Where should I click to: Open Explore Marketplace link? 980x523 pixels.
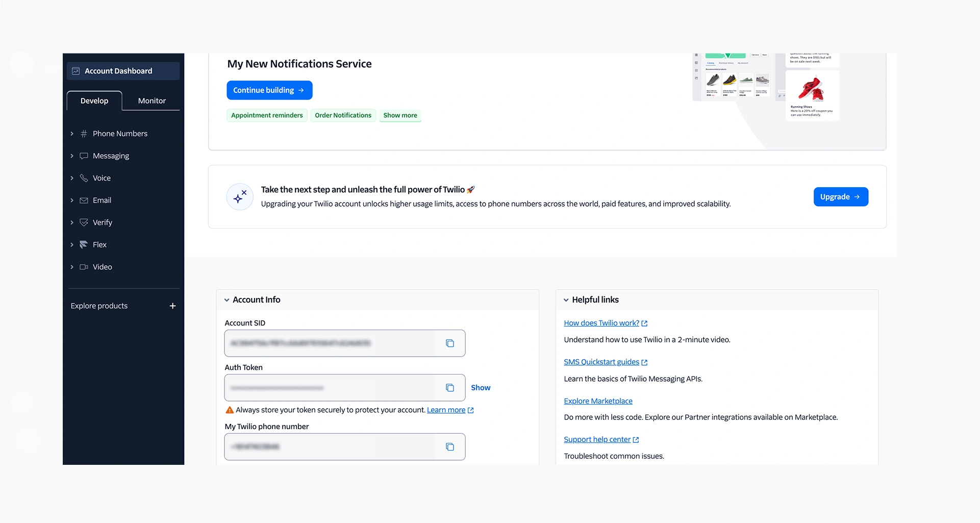point(598,401)
